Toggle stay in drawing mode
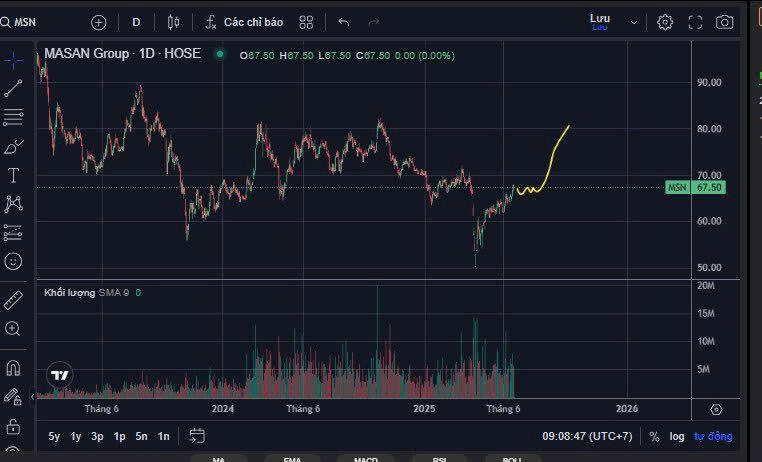Screen dimensions: 762x462 [13, 397]
